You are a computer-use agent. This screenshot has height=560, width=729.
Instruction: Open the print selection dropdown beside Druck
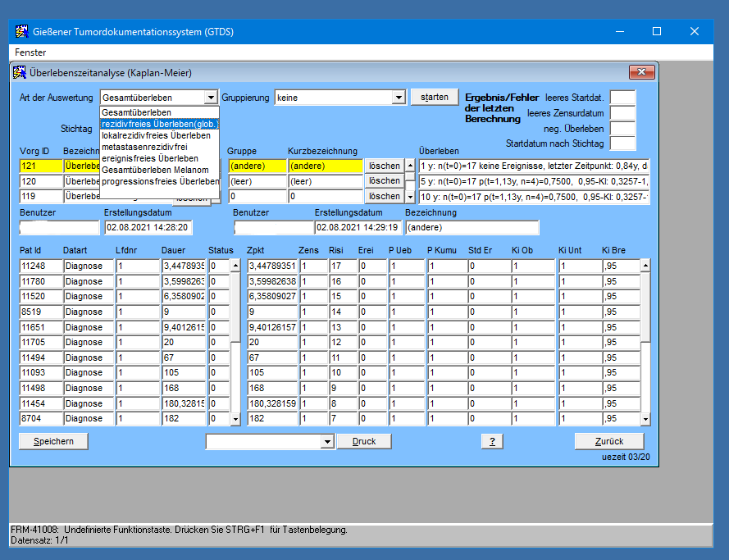pos(326,442)
